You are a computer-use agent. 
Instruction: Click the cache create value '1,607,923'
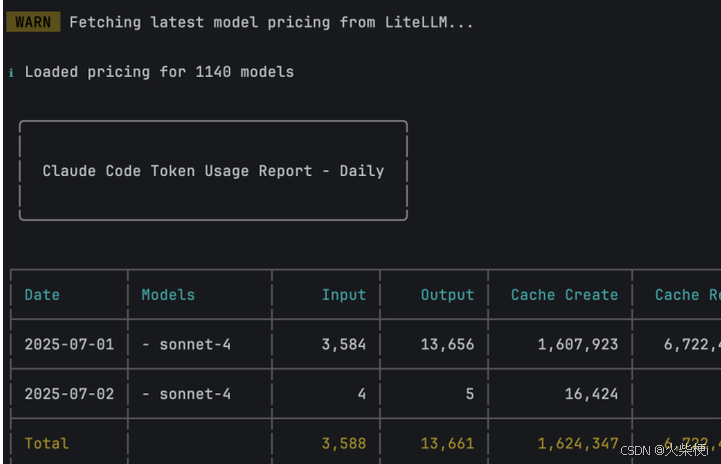[x=578, y=344]
